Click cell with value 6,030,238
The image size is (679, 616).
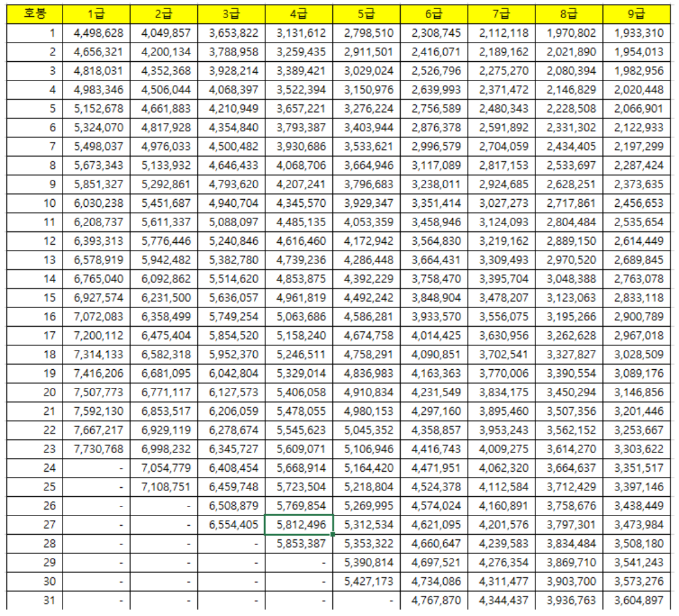pos(96,203)
